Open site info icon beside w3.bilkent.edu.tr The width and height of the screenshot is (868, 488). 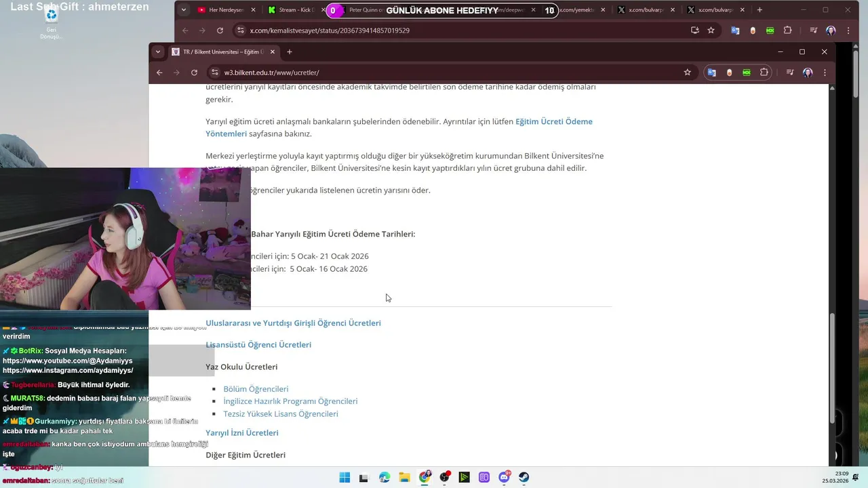tap(214, 73)
